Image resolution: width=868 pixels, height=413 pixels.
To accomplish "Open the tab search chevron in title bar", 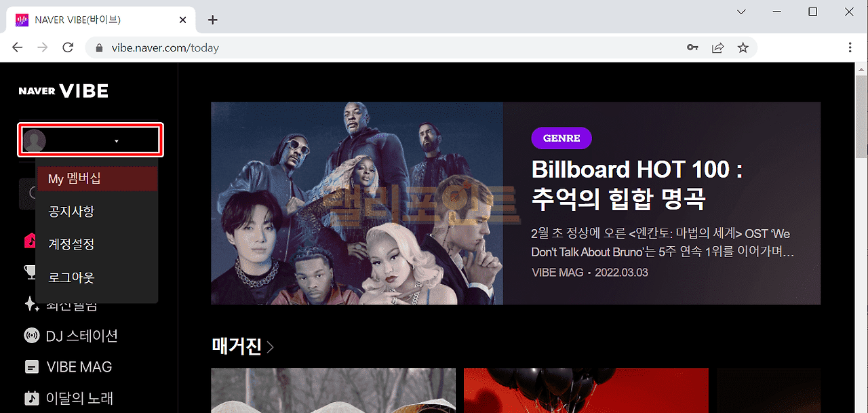I will (741, 12).
